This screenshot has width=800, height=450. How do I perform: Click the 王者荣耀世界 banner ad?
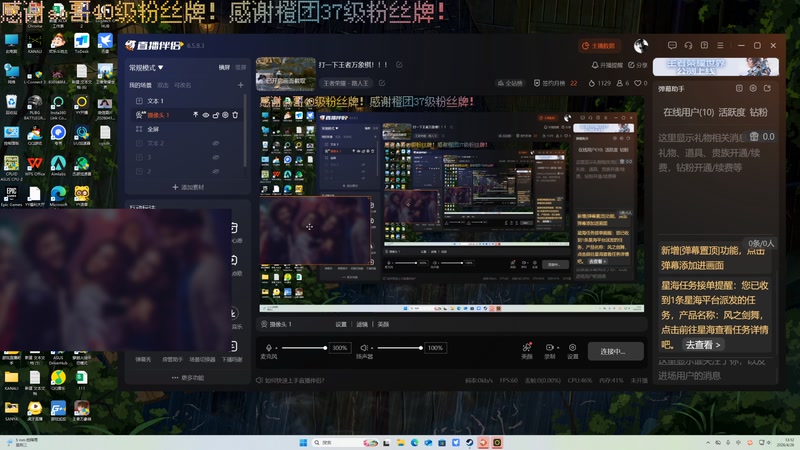tap(716, 67)
